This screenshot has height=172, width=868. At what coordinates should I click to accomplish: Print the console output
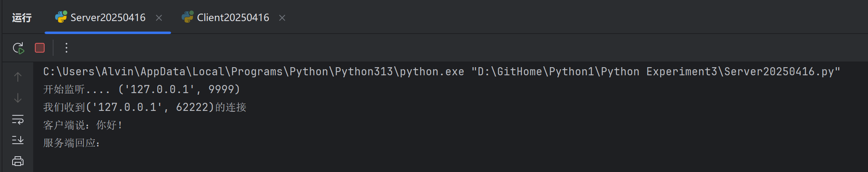[18, 161]
